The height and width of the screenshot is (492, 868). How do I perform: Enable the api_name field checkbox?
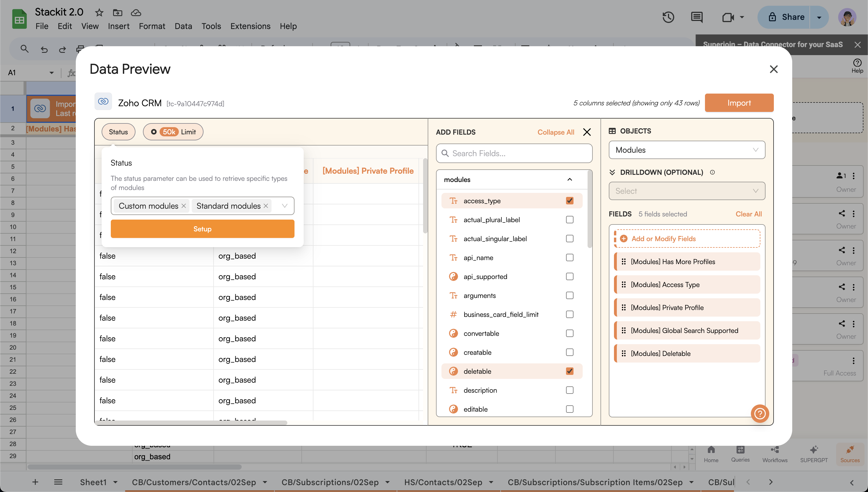570,257
